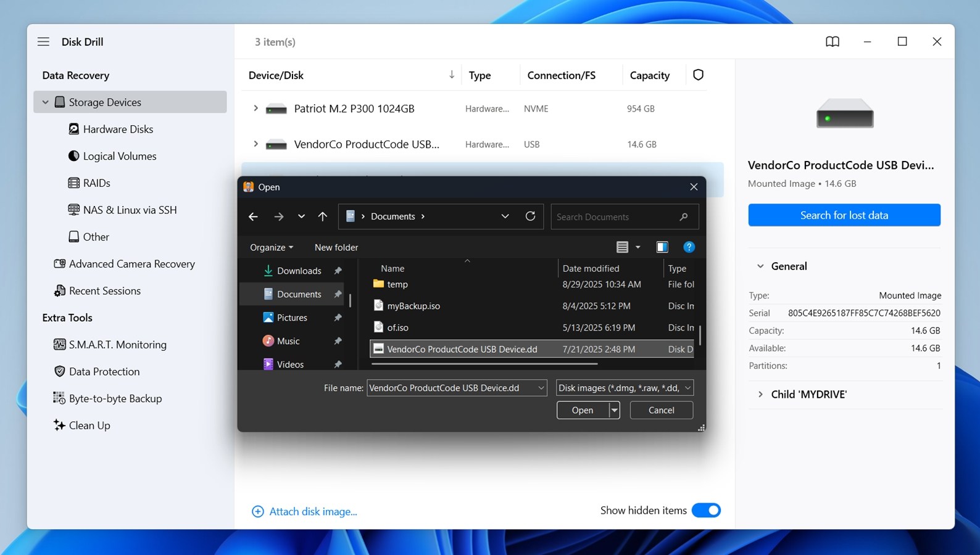The image size is (980, 555).
Task: Click Search for lost data button
Action: coord(844,215)
